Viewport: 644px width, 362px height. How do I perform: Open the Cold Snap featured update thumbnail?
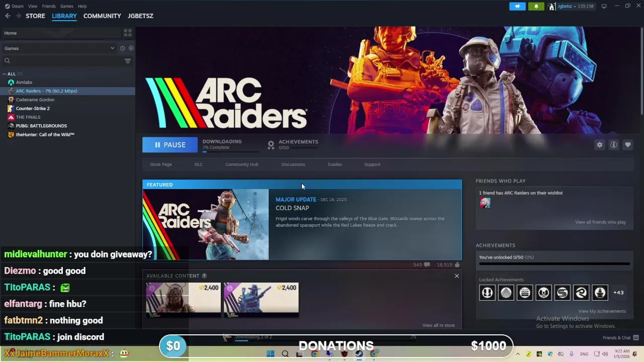click(x=205, y=224)
